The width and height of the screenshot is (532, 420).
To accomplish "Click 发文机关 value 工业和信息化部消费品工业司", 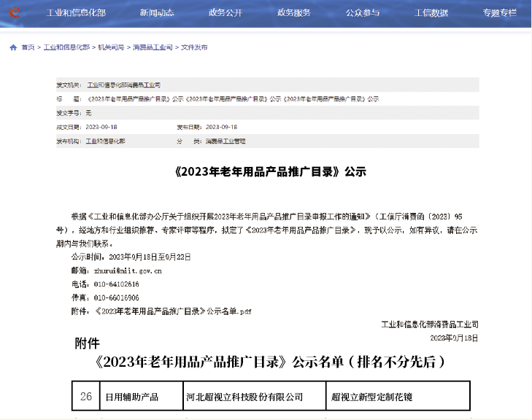I will [x=124, y=85].
